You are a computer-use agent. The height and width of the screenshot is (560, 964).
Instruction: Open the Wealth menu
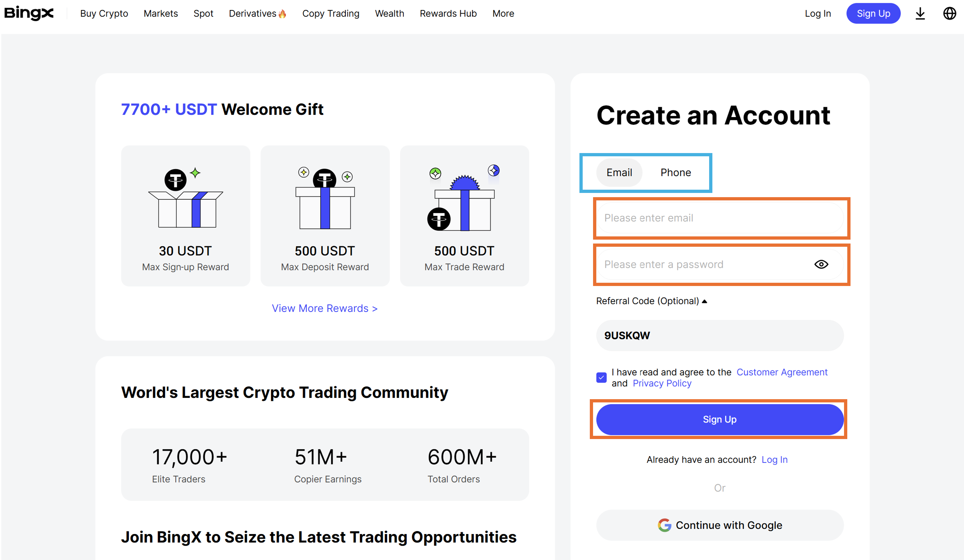389,13
